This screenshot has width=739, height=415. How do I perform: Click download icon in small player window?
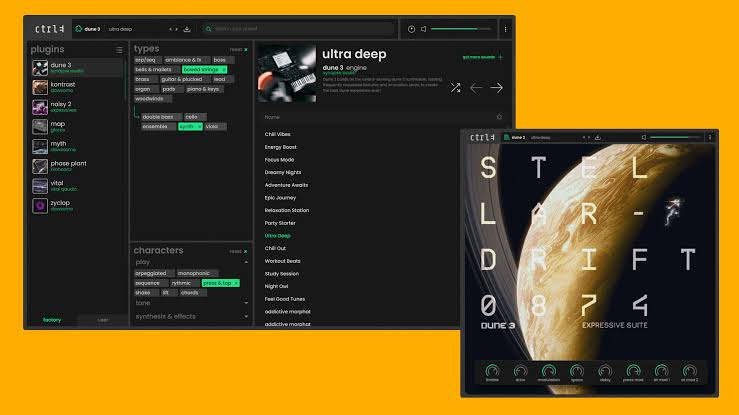(598, 137)
